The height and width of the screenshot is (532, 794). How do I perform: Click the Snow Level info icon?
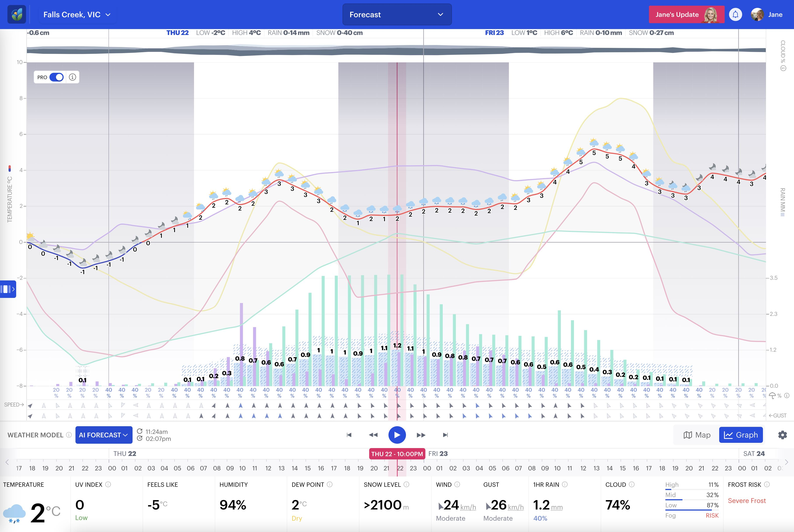coord(406,485)
